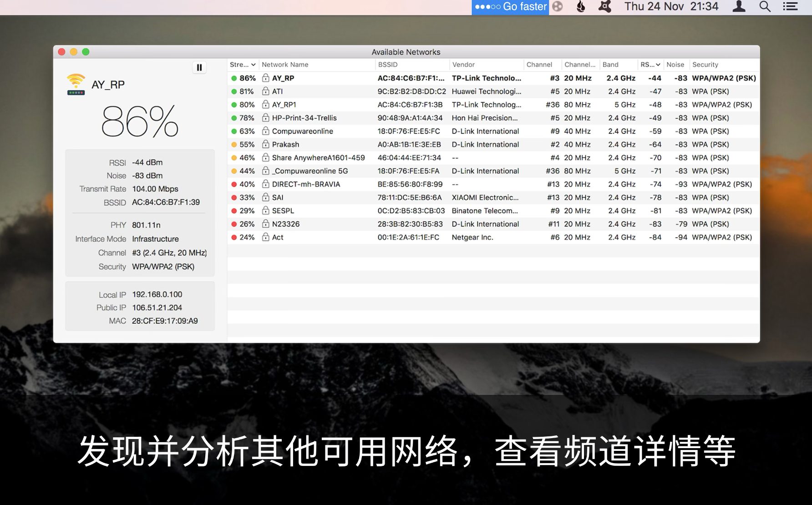Open the user account menu bar icon
Viewport: 812px width, 505px height.
tap(739, 7)
